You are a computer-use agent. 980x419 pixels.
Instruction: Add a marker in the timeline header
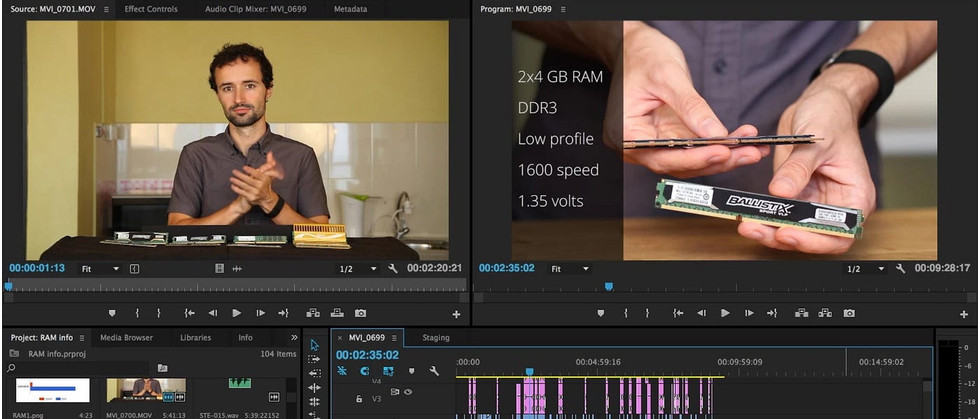pos(412,371)
